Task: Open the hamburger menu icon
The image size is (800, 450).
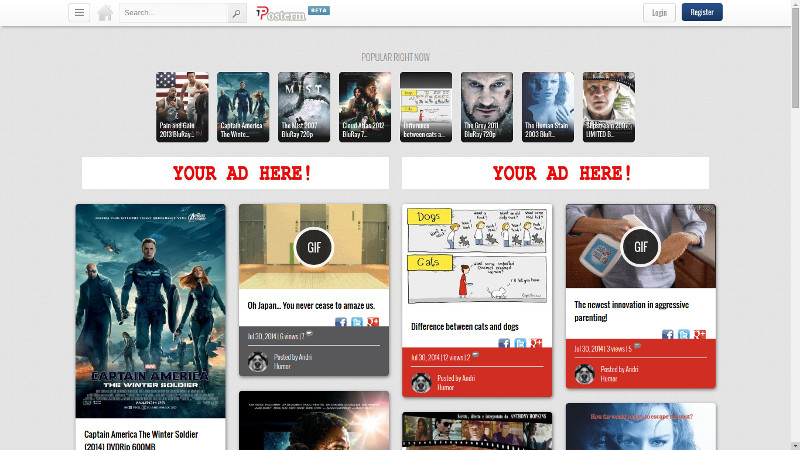Action: pyautogui.click(x=79, y=13)
